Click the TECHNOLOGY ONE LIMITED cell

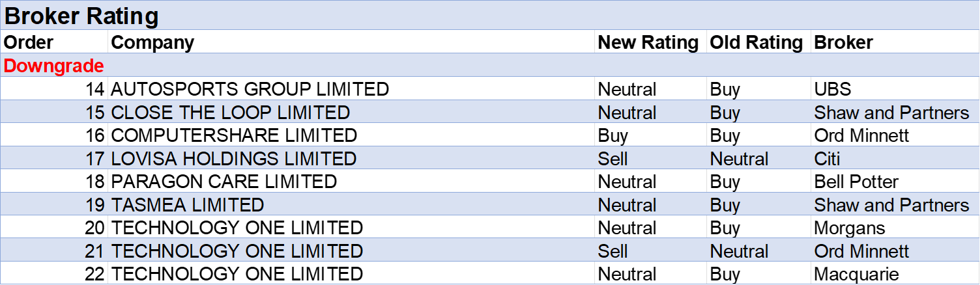237,251
